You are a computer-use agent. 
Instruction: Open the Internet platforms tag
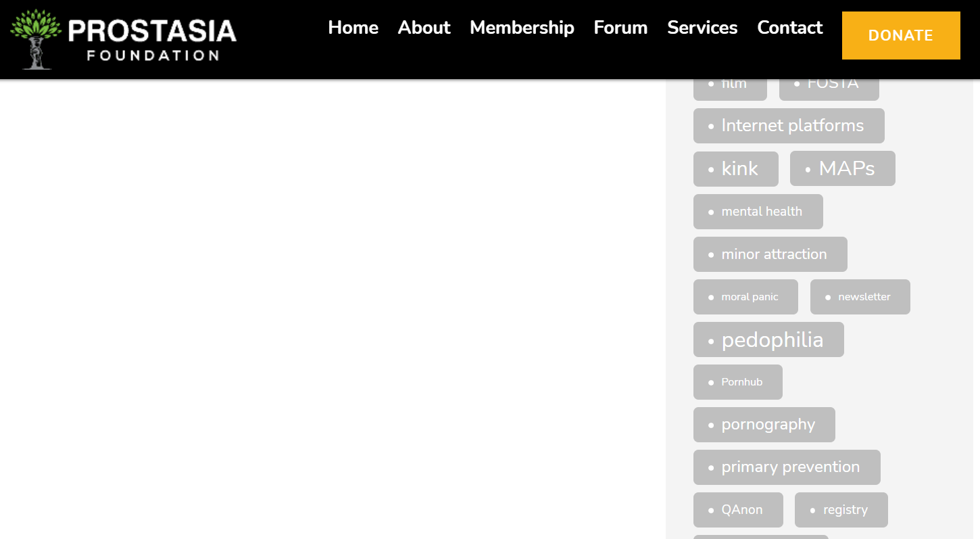(x=789, y=126)
